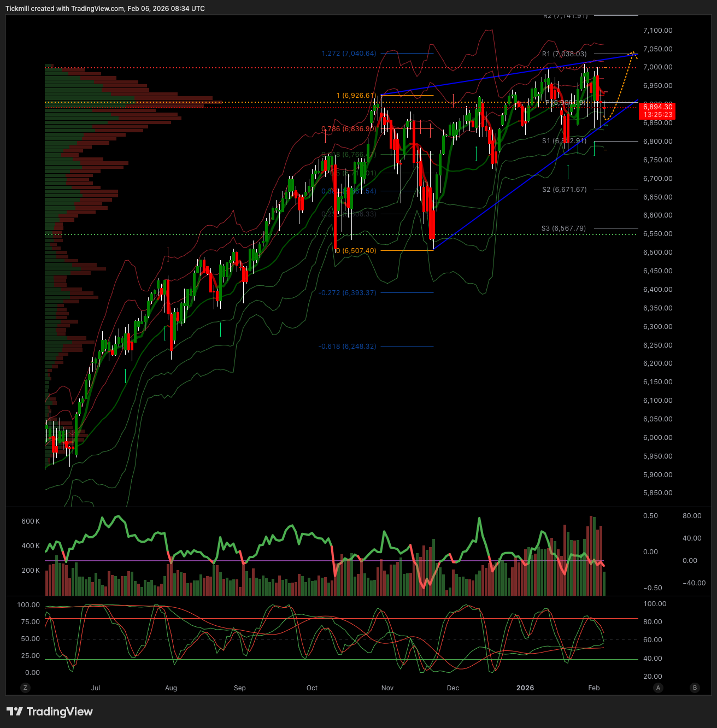Click the Nov marker on time axis

click(x=387, y=688)
